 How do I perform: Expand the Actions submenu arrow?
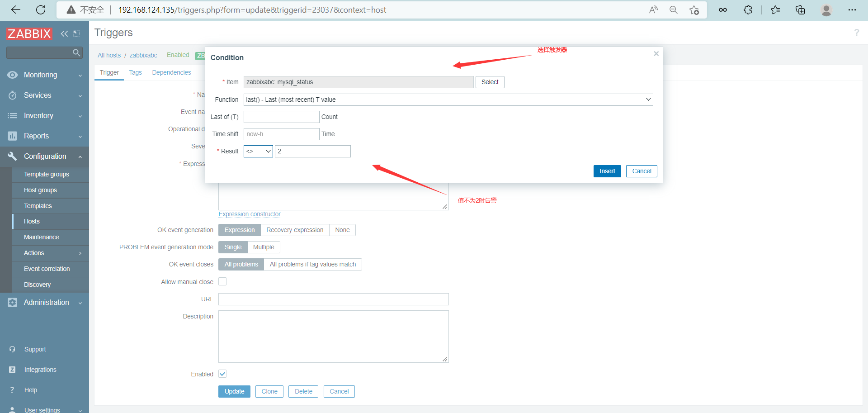click(x=80, y=253)
